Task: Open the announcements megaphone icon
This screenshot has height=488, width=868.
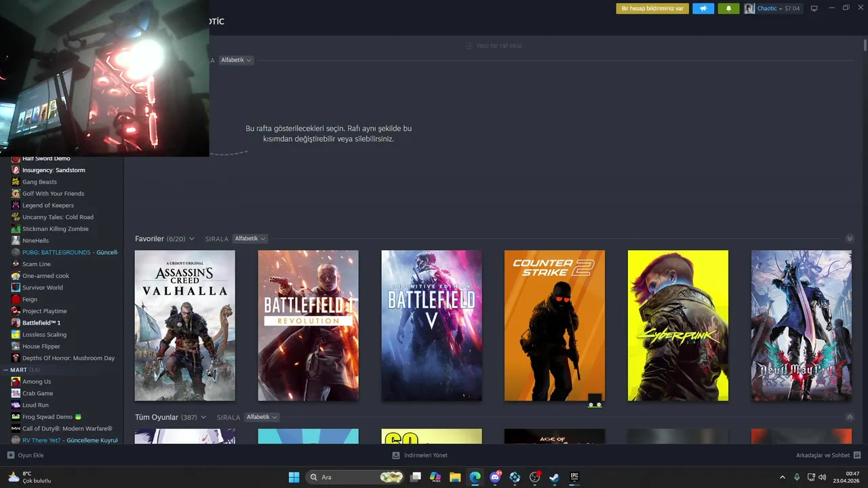Action: [x=703, y=9]
